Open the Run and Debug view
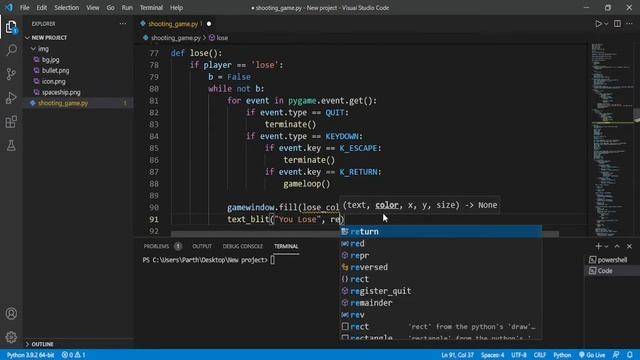640x360 pixels. (x=11, y=98)
